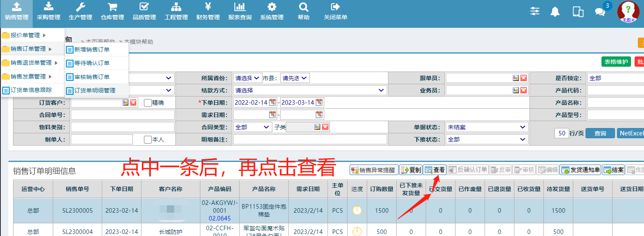This screenshot has width=644, height=236.
Task: Click the blue 查询 search button
Action: (600, 133)
